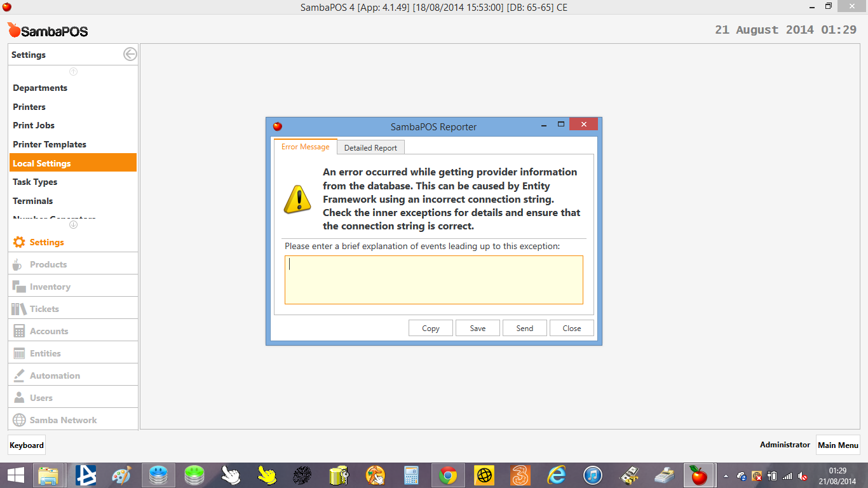Click the Automation pencil icon

pyautogui.click(x=19, y=376)
